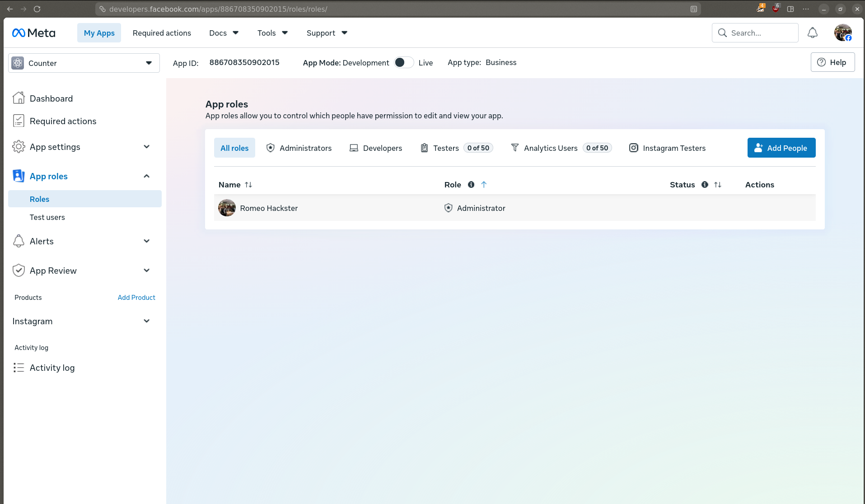Expand the App Review section

[x=146, y=271]
